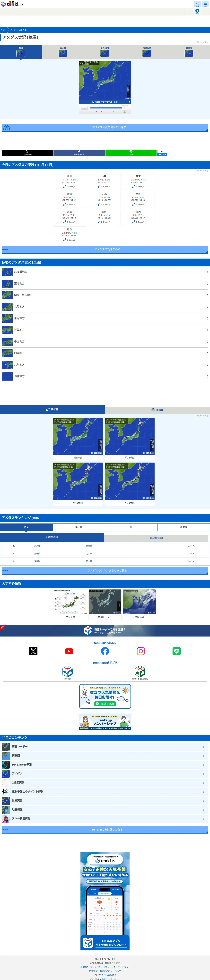Expand 北陸地方 row chevron

[207, 307]
